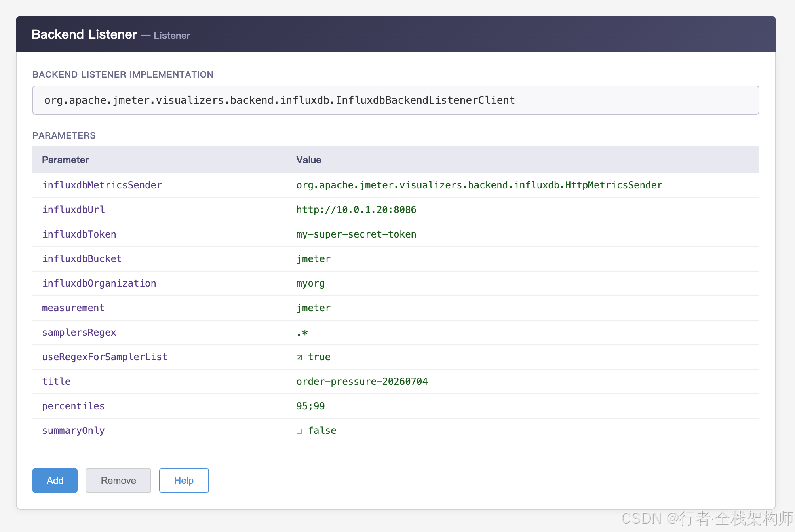Screen dimensions: 795x532
Task: Select the measurement parameter name
Action: pyautogui.click(x=73, y=308)
